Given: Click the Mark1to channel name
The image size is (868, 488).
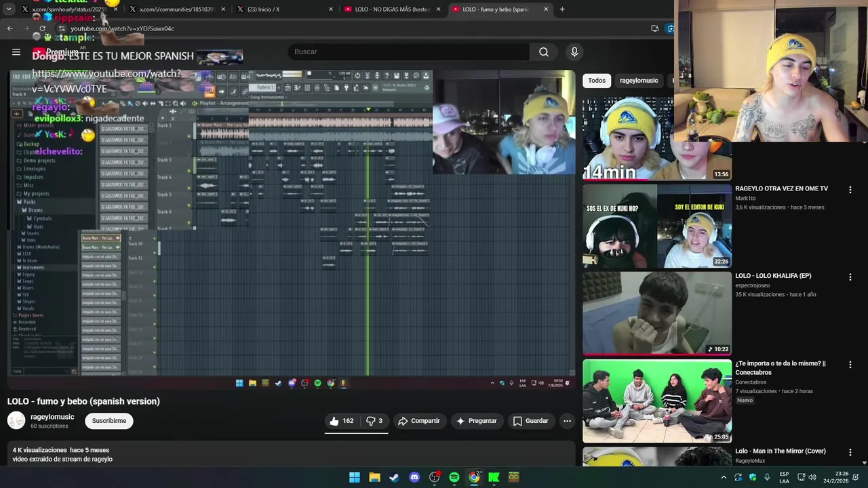Looking at the screenshot, I should click(745, 199).
